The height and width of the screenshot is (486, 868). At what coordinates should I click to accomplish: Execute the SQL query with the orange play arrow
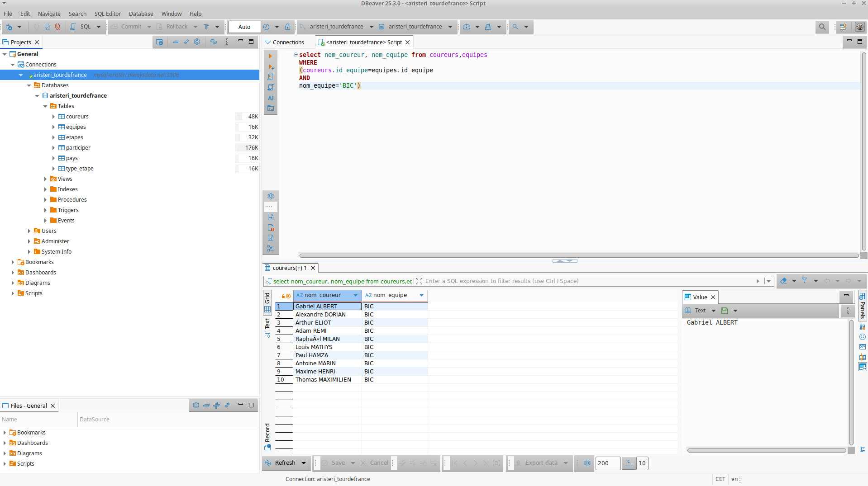pyautogui.click(x=271, y=56)
